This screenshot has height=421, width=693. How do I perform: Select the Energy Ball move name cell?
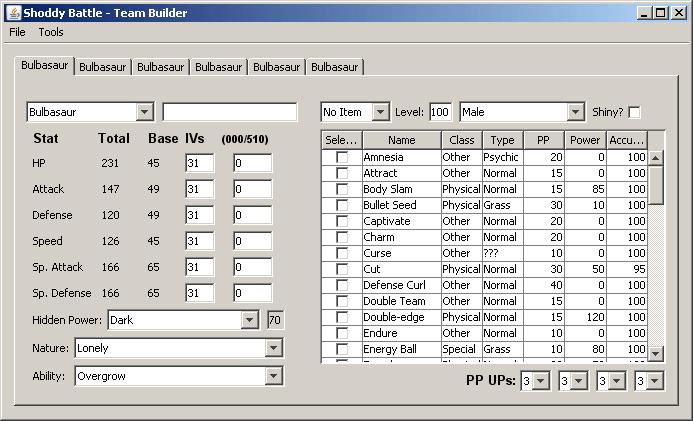402,349
